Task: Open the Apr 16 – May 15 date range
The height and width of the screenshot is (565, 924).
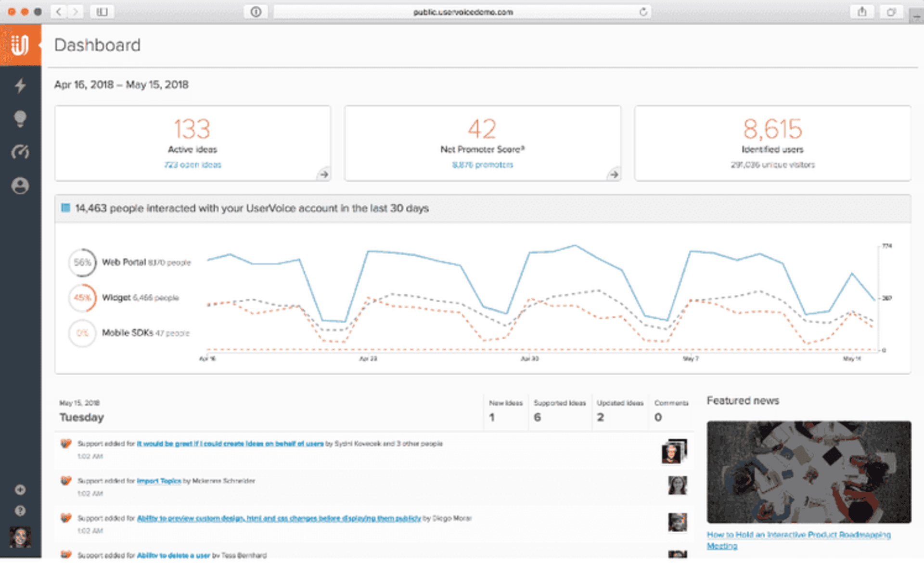Action: [122, 84]
